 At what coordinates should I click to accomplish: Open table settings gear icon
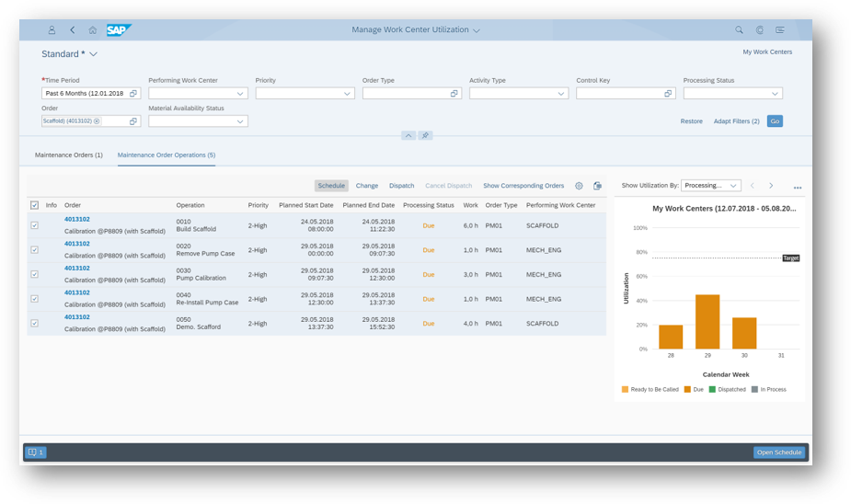point(579,186)
